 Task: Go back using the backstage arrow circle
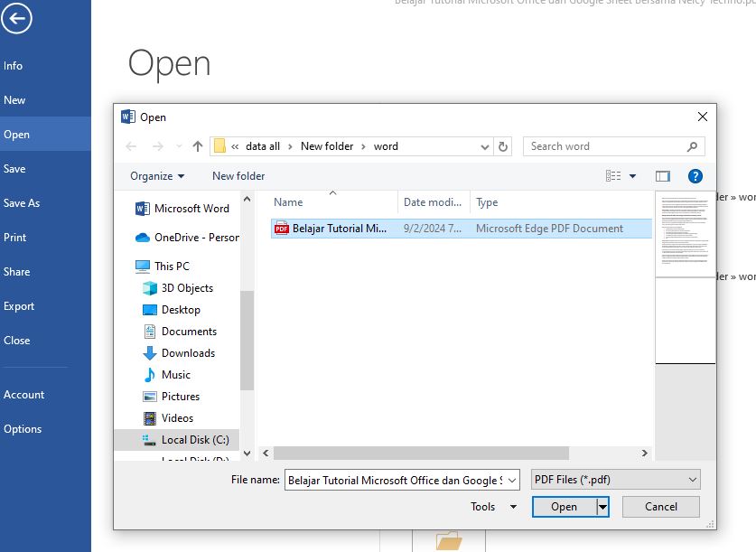point(16,19)
